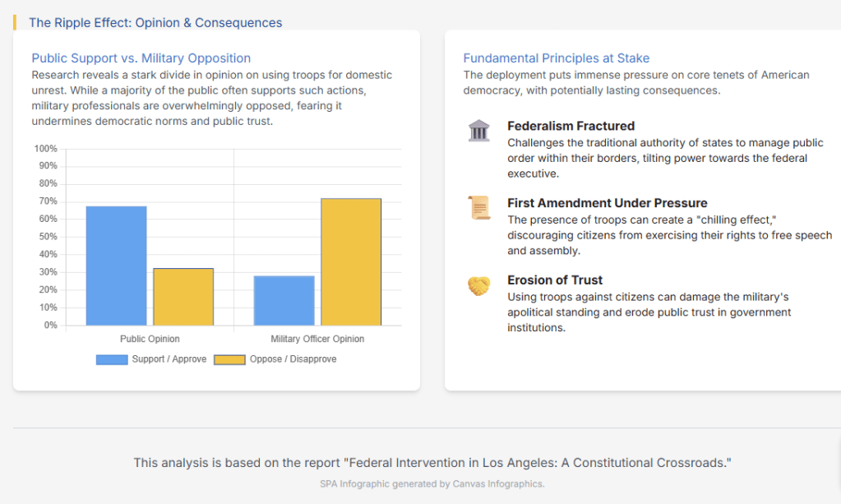Click the Erosion of Trust handshake icon

(x=478, y=285)
